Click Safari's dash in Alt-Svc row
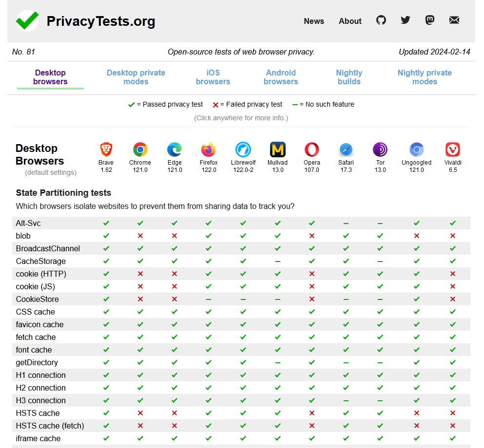The width and height of the screenshot is (484, 448). coord(346,223)
